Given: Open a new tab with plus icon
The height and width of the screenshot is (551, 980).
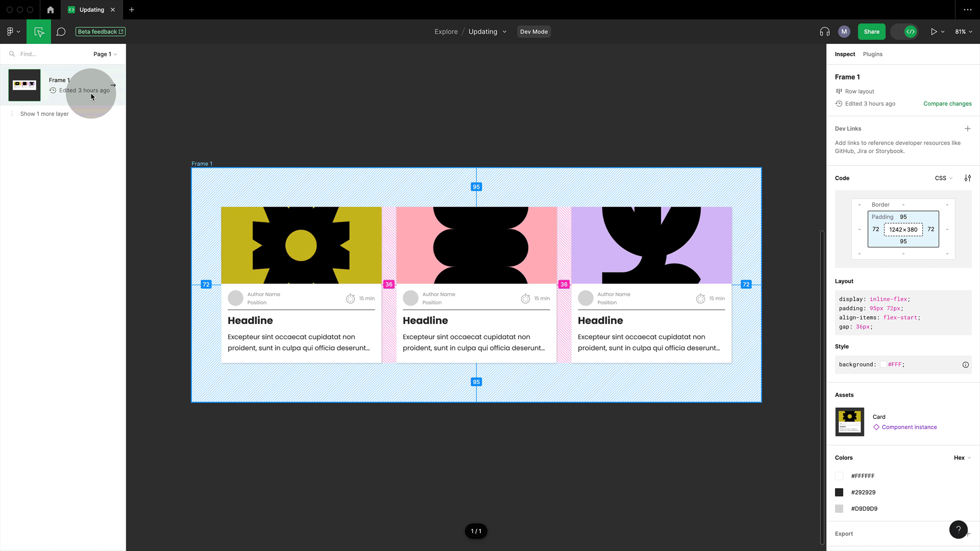Looking at the screenshot, I should pyautogui.click(x=132, y=10).
